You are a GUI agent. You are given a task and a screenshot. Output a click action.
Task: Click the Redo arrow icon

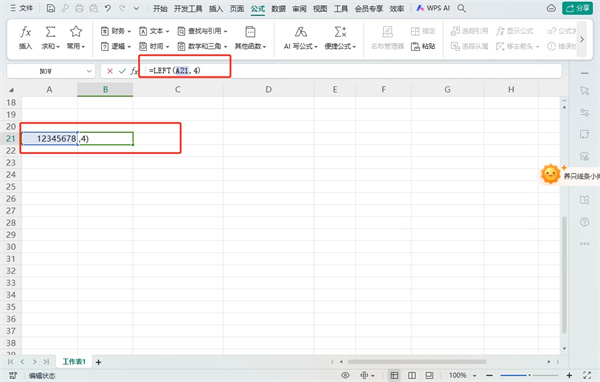(122, 8)
